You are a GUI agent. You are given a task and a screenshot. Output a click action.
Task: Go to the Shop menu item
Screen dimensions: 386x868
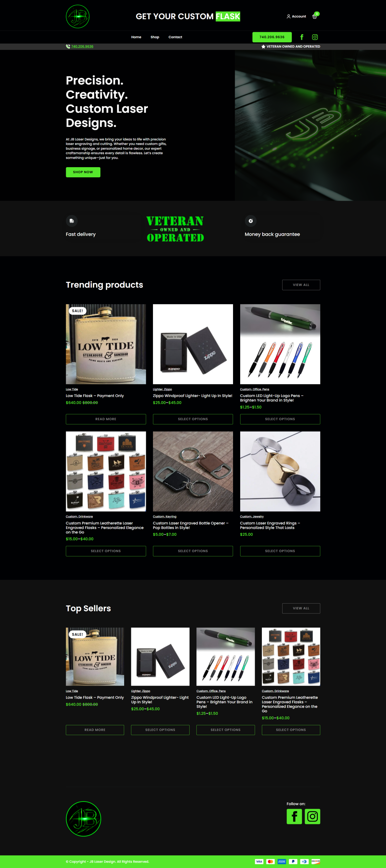[x=155, y=37]
